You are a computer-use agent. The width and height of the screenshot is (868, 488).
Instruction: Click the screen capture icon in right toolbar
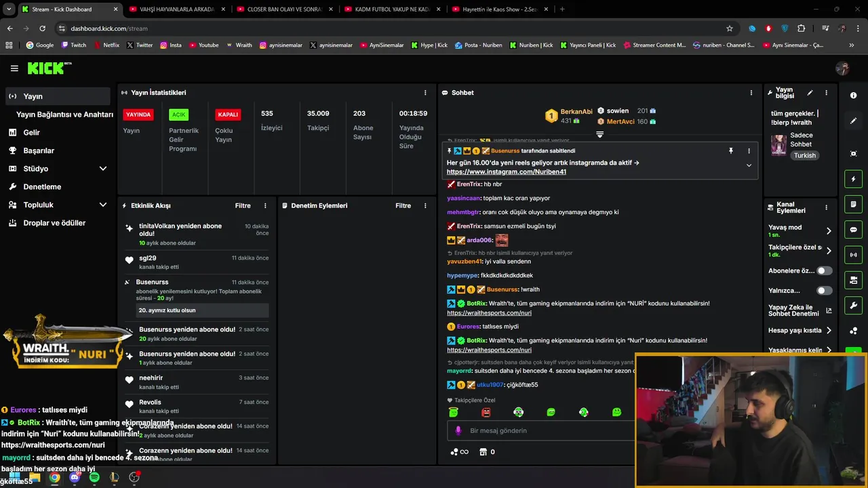853,154
